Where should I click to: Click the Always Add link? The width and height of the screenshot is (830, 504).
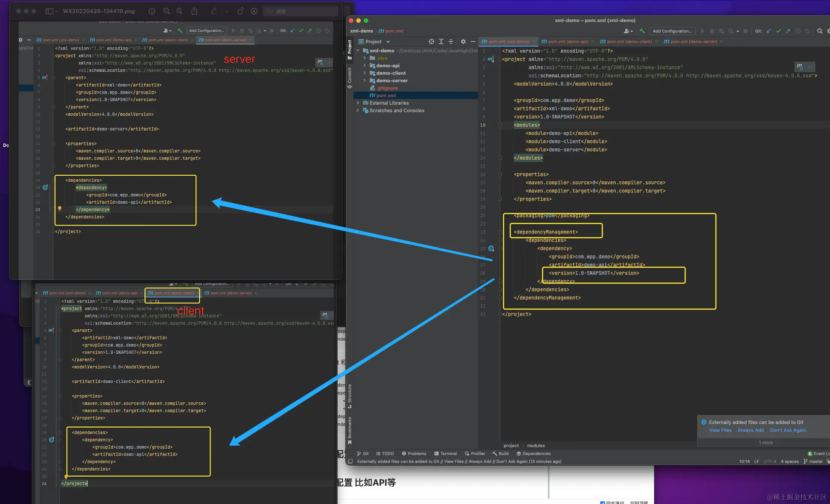tap(750, 430)
